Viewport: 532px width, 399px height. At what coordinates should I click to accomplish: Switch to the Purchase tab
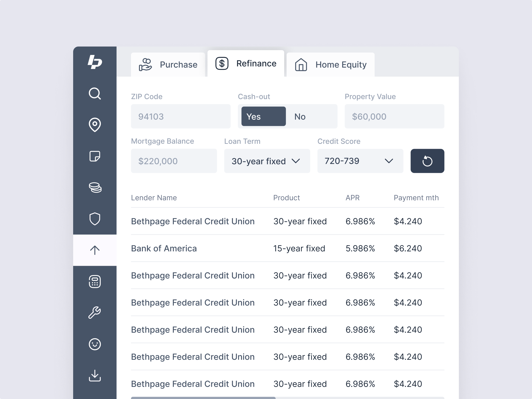[x=168, y=65]
